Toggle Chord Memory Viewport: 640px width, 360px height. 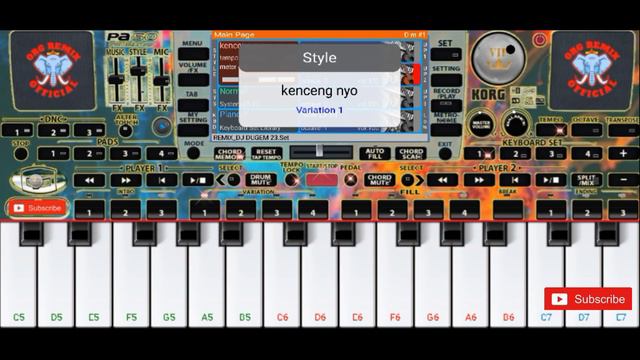tap(230, 154)
